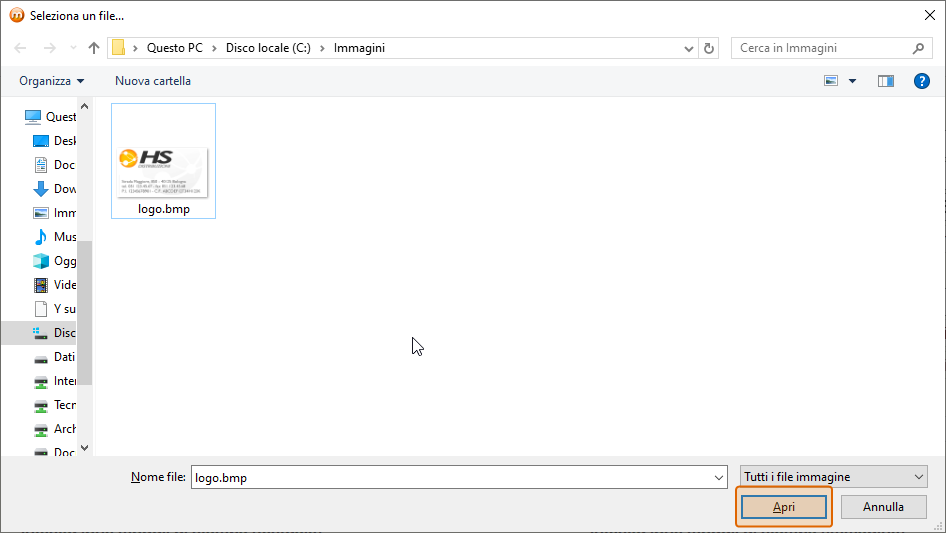This screenshot has width=946, height=533.
Task: Open view options dropdown arrow
Action: (852, 81)
